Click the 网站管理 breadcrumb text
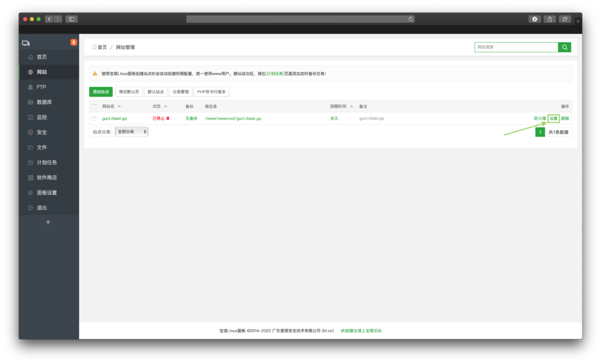 coord(126,47)
